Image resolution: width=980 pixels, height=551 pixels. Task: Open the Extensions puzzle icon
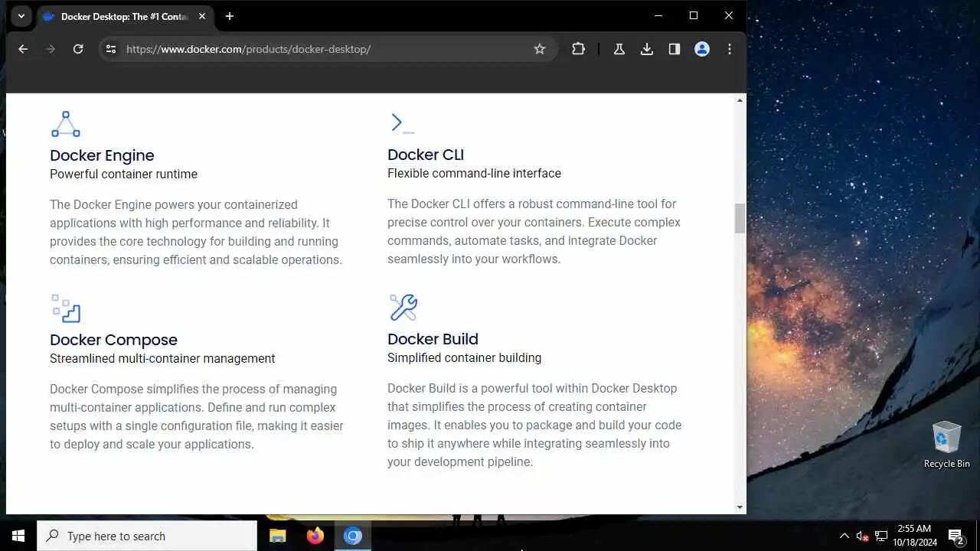click(578, 49)
